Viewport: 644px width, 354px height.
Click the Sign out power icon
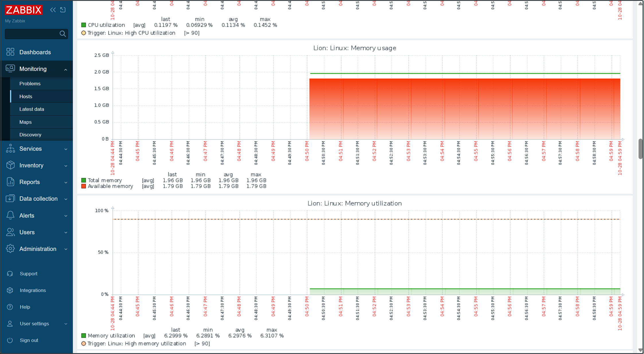(x=10, y=340)
